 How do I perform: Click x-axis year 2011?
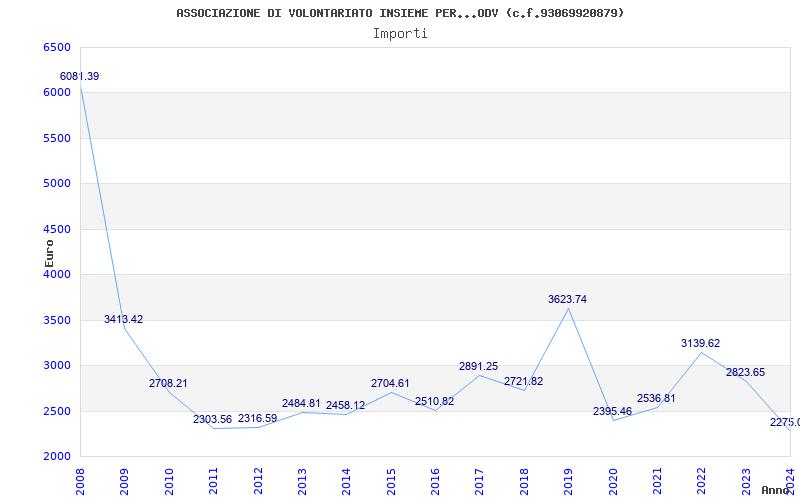(213, 482)
